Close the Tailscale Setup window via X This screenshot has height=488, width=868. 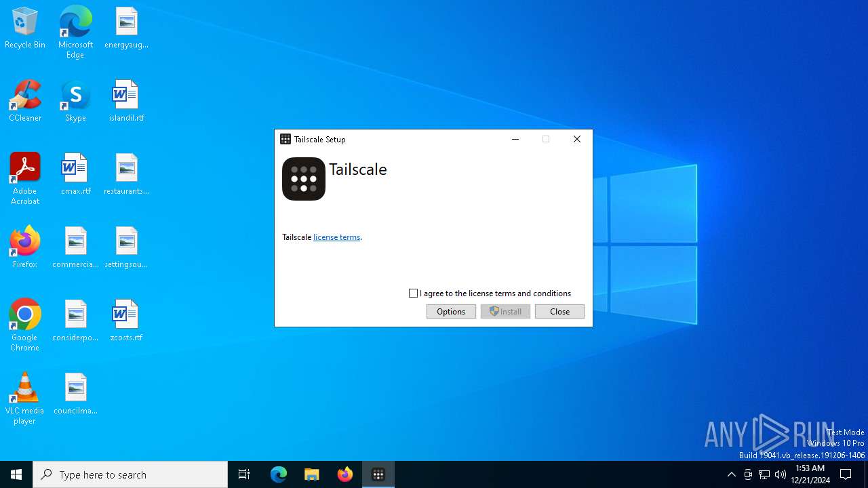pyautogui.click(x=577, y=139)
